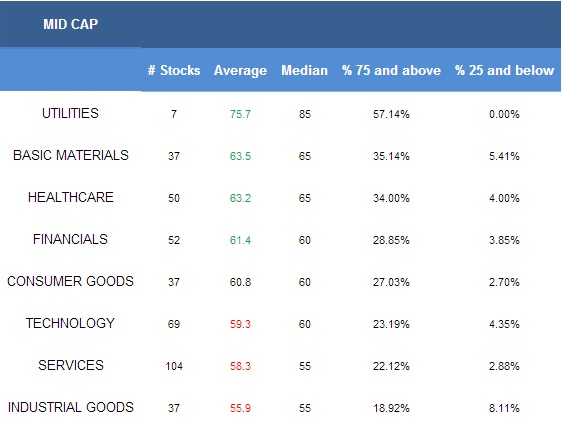Select the Median column header

click(x=304, y=70)
